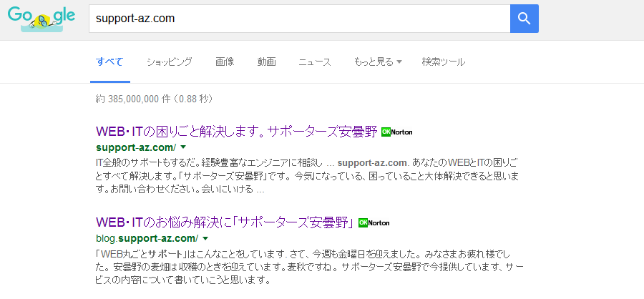644x299 pixels.
Task: Open the 検索ツール options
Action: tap(444, 62)
